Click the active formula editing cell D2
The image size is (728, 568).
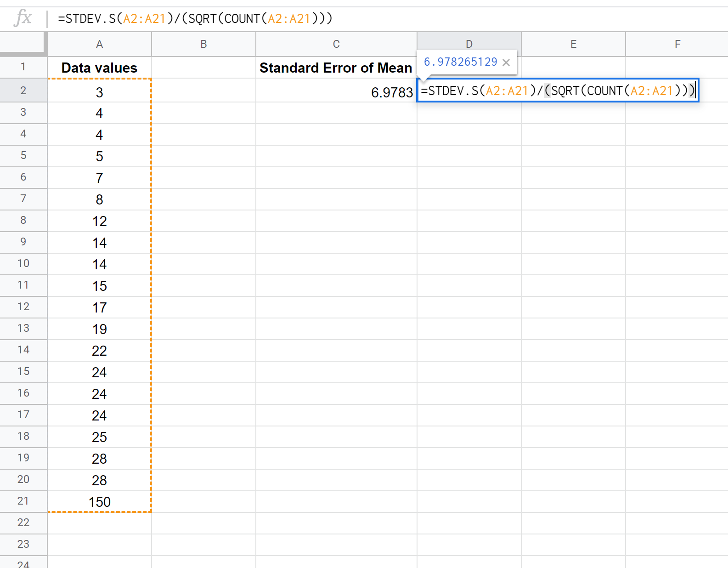pos(558,91)
